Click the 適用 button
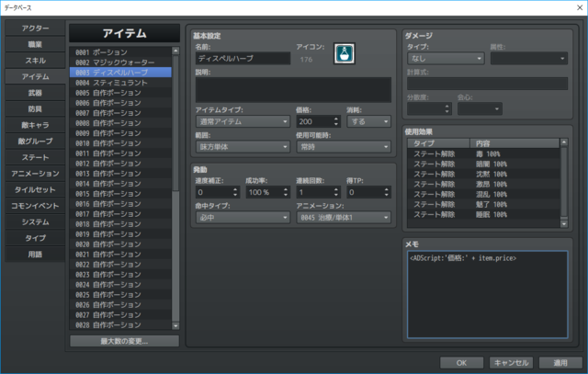The height and width of the screenshot is (374, 588). click(560, 363)
